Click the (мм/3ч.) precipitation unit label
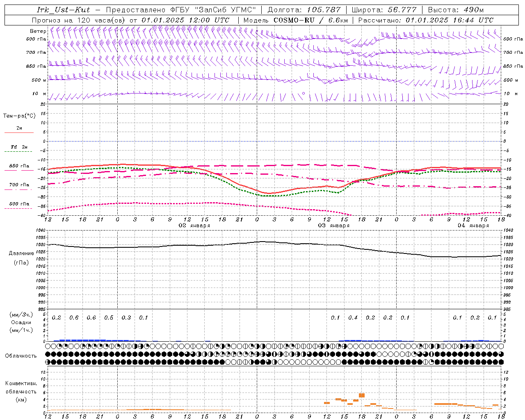Viewport: 525px width, 420px height. [x=21, y=315]
